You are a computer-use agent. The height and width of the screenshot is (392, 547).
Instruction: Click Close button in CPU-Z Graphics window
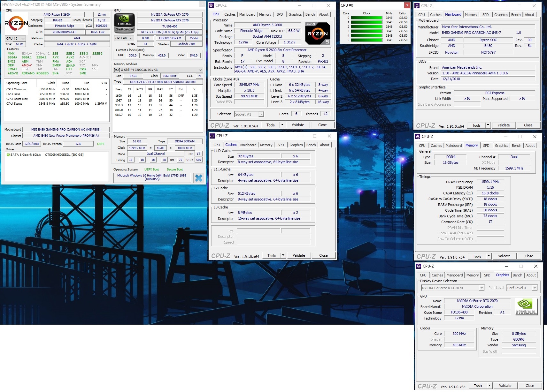coord(530,386)
